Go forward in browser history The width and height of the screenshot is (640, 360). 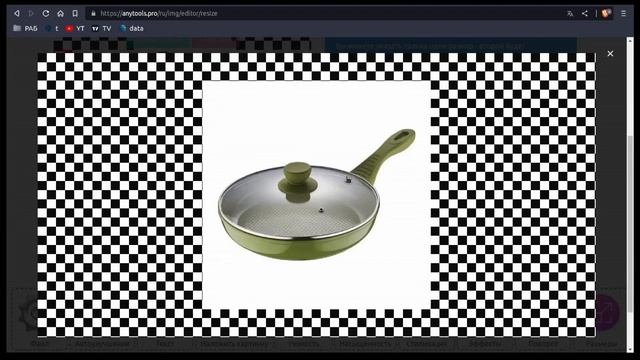coord(31,13)
